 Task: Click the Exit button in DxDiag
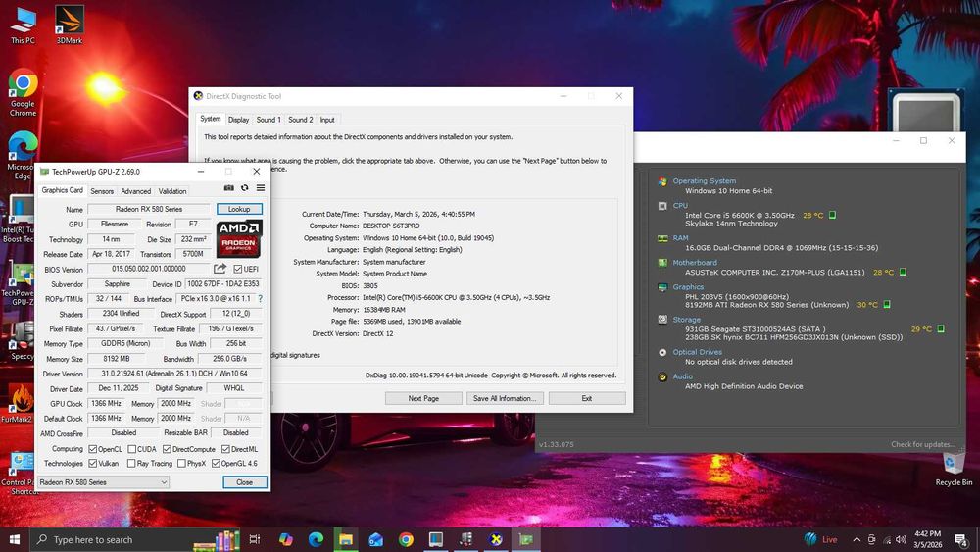click(x=587, y=398)
